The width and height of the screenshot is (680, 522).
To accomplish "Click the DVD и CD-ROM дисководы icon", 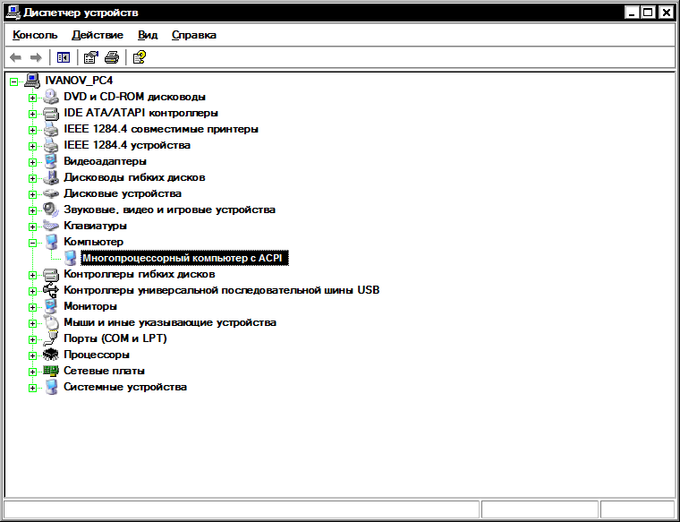I will point(51,97).
